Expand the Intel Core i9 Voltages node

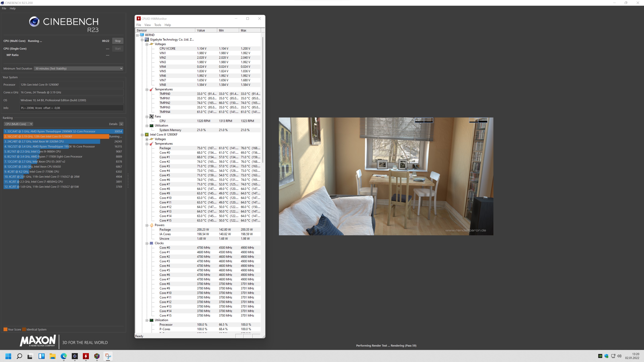pyautogui.click(x=147, y=139)
